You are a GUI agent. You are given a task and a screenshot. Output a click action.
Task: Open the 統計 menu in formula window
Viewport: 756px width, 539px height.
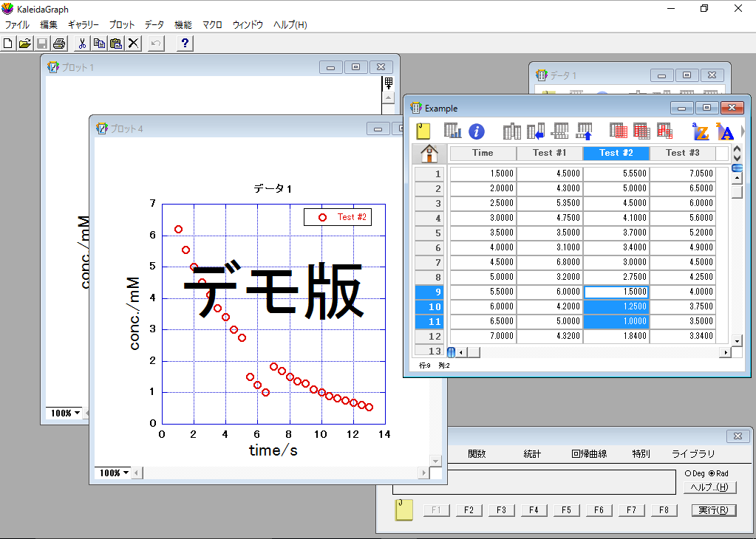[532, 454]
